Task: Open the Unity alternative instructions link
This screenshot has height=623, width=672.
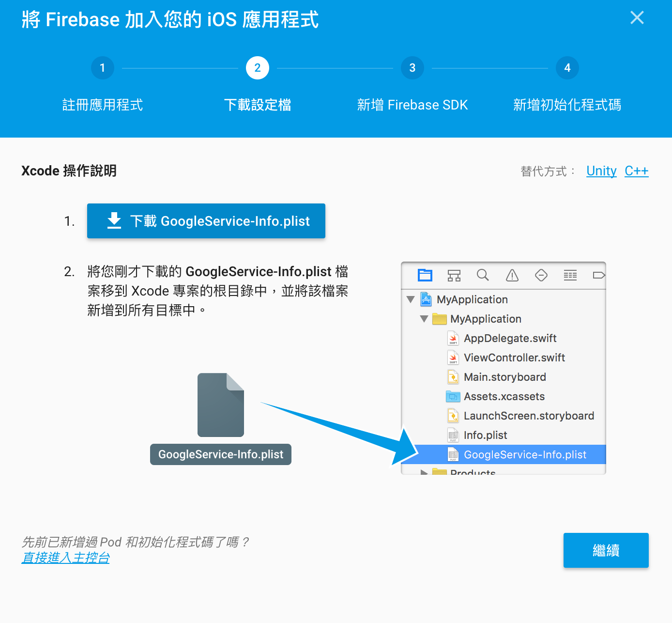Action: pyautogui.click(x=601, y=171)
